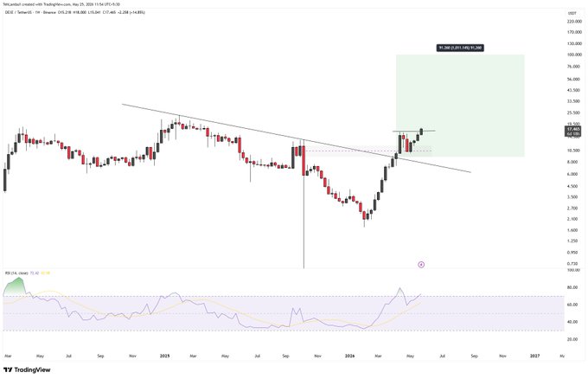This screenshot has width=588, height=379.
Task: Click the purple RSI line peak near April
Action: pos(399,288)
